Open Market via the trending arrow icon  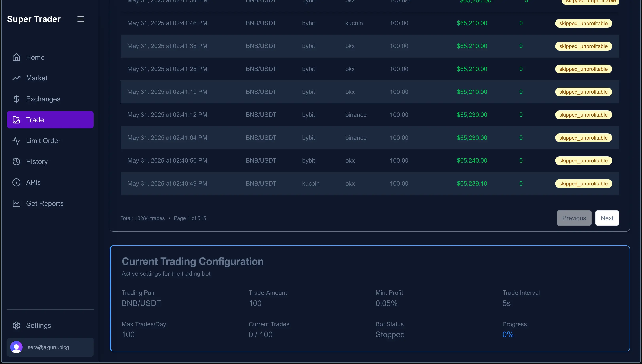[16, 78]
